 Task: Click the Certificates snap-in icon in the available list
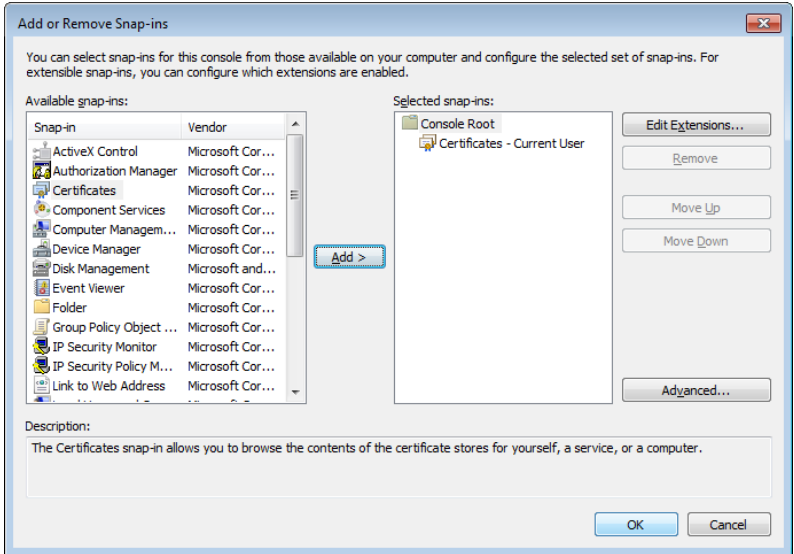(x=42, y=190)
